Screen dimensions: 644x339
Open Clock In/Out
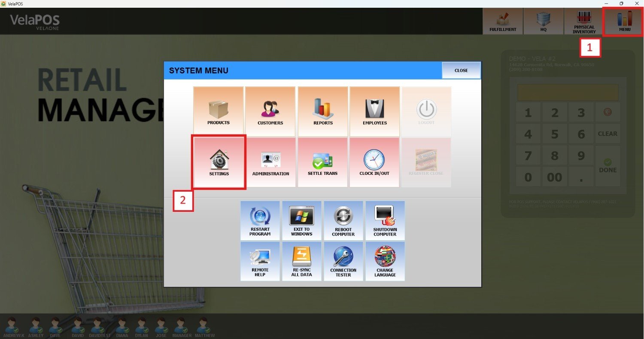pyautogui.click(x=374, y=162)
